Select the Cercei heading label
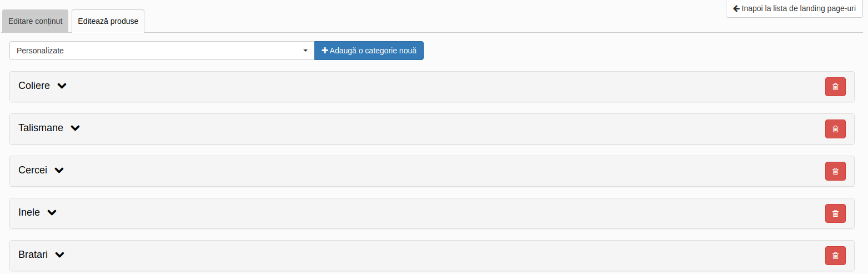This screenshot has width=868, height=274. (x=33, y=171)
